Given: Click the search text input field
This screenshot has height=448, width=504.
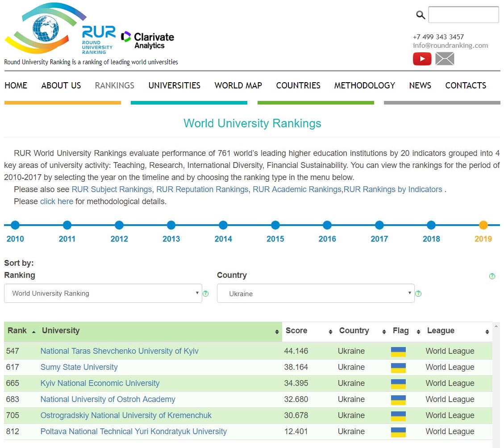Looking at the screenshot, I should tap(463, 15).
